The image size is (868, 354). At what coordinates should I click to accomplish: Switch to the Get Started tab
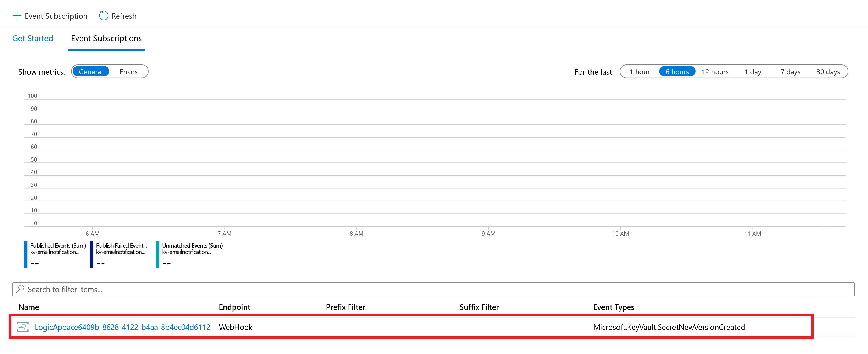click(x=33, y=38)
